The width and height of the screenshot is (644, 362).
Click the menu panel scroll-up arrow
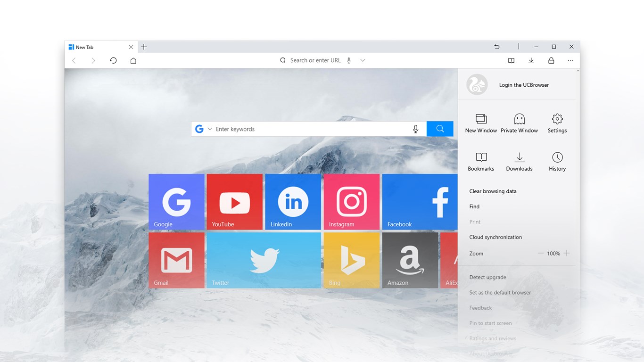pos(578,71)
